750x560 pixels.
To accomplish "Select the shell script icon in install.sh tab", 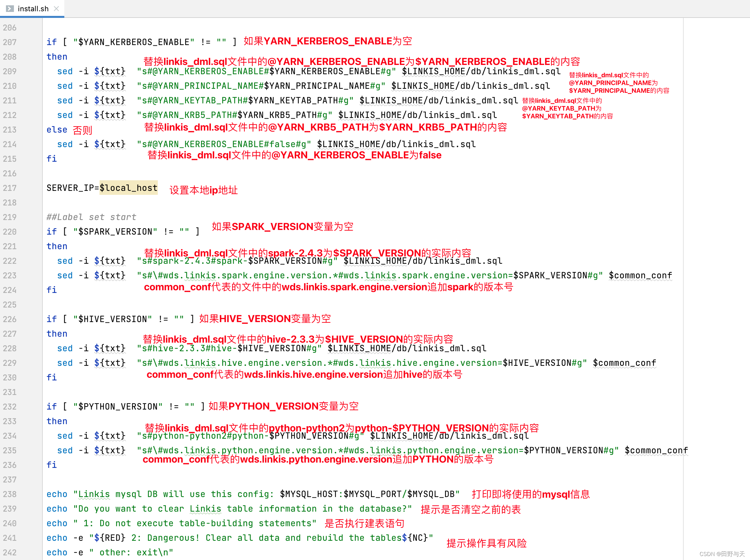I will [x=10, y=9].
